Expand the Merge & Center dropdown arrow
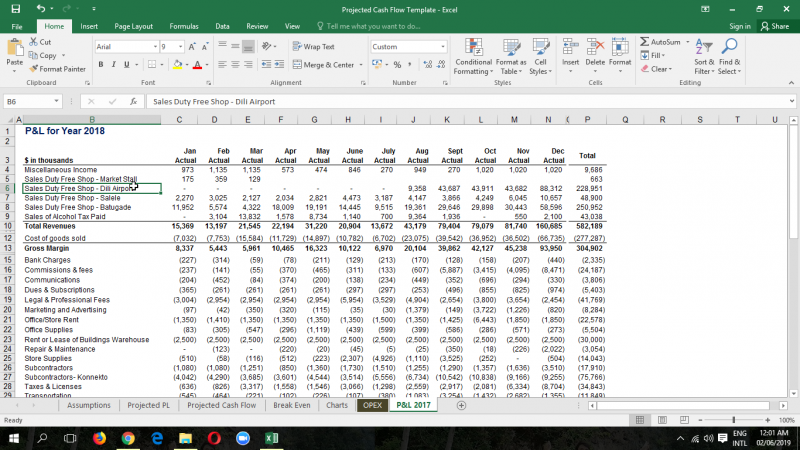This screenshot has width=800, height=450. coord(360,65)
